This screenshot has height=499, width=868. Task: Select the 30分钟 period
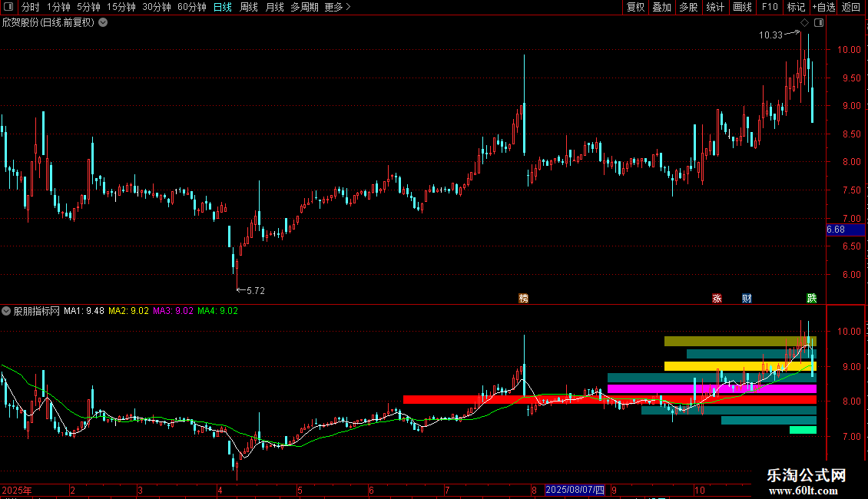click(157, 7)
